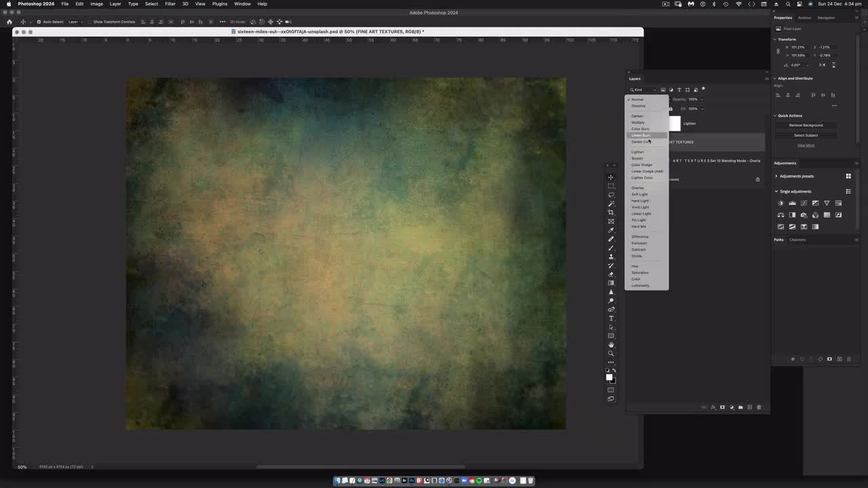Screen dimensions: 868x488
Task: Flip vertically in Transform section
Action: pos(833,65)
